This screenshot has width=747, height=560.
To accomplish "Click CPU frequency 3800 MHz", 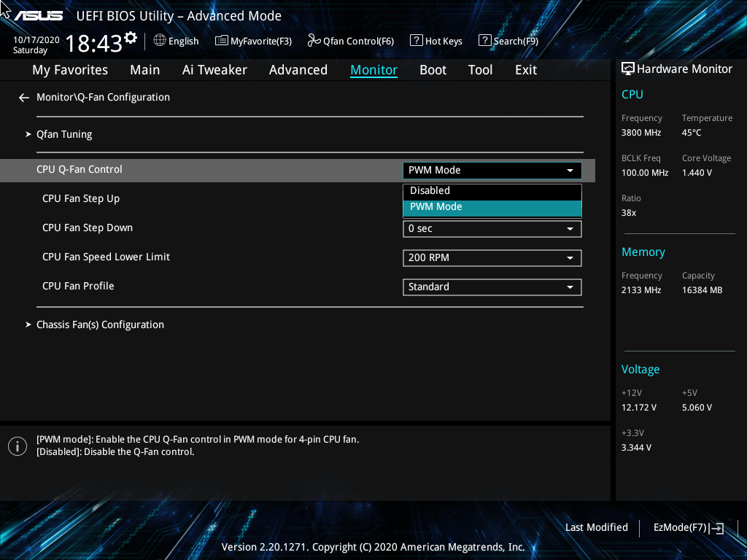I will tap(640, 133).
